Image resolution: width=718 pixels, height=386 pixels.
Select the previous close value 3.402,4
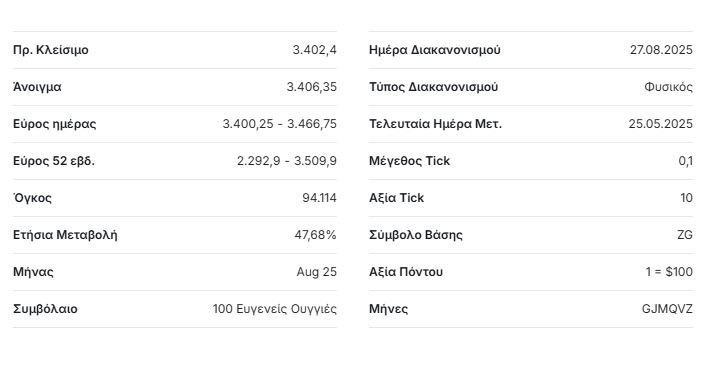click(315, 50)
